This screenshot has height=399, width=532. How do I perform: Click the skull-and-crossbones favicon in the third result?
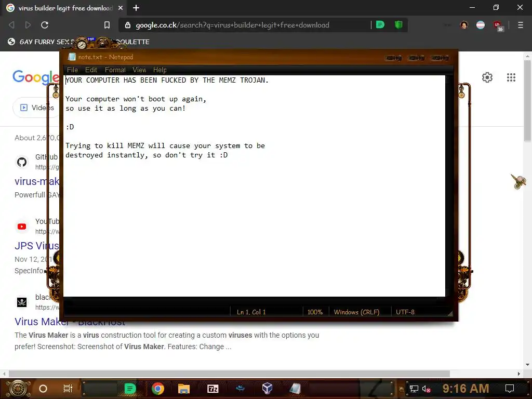[x=22, y=302]
